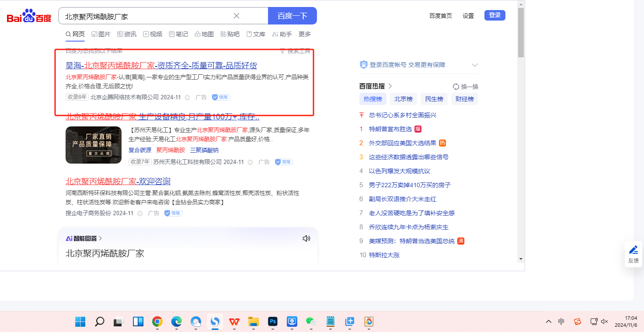Open 设置 in the top right
The height and width of the screenshot is (332, 644).
468,16
